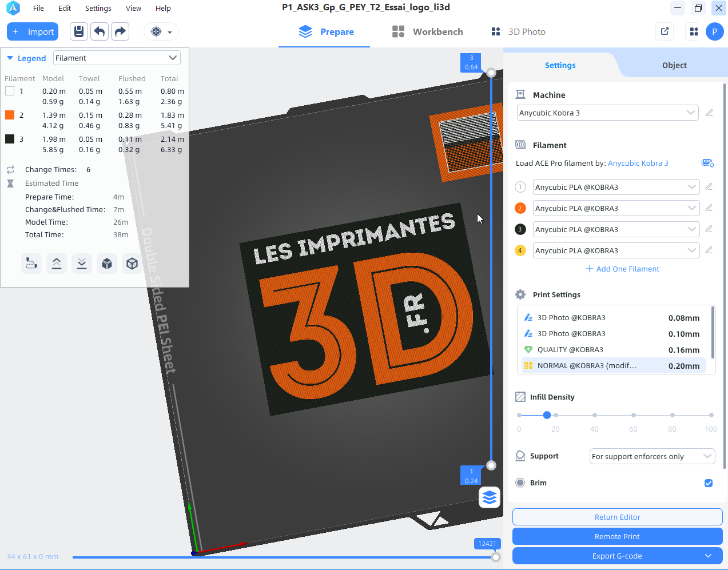Screen dimensions: 728x570
Task: Open the Edit menu
Action: coord(65,8)
